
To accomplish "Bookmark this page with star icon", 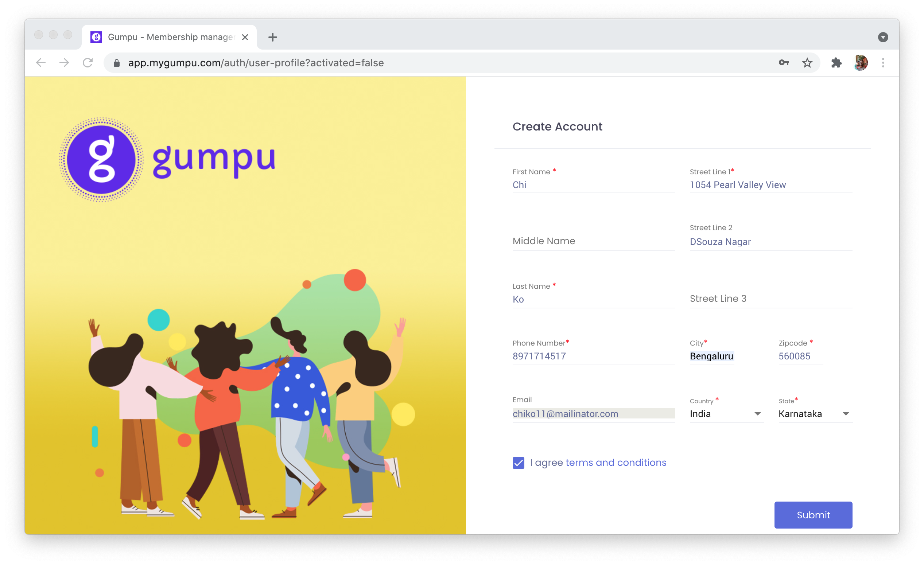I will (x=807, y=63).
